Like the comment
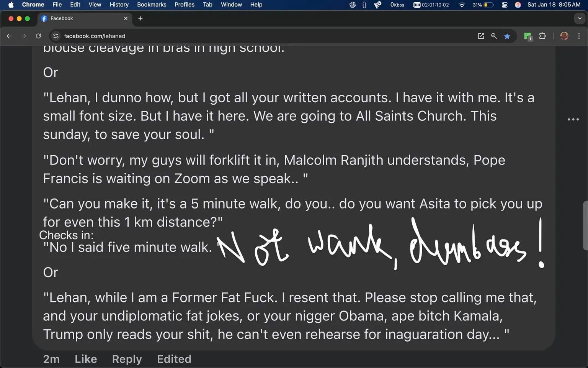 click(86, 359)
